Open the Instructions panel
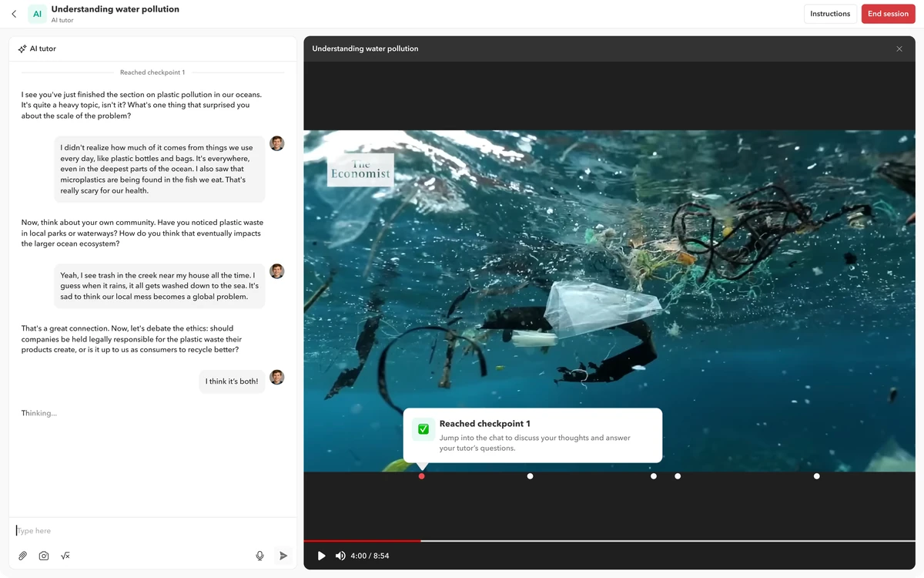 click(830, 14)
